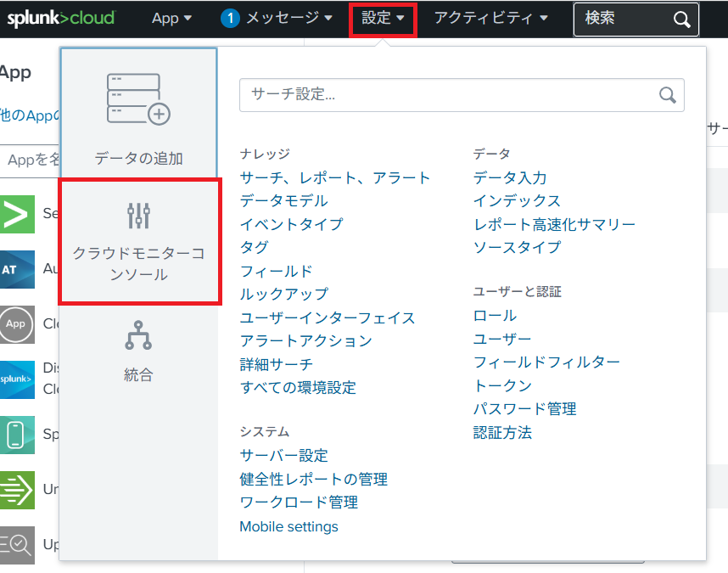Open Cloud Monitoring Console sliders icon
This screenshot has height=573, width=728.
tap(138, 216)
